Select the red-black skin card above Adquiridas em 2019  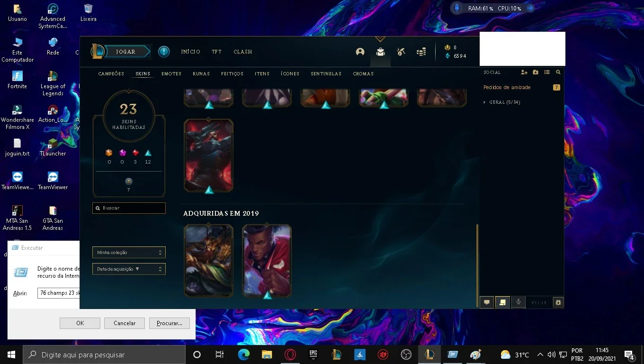click(208, 155)
